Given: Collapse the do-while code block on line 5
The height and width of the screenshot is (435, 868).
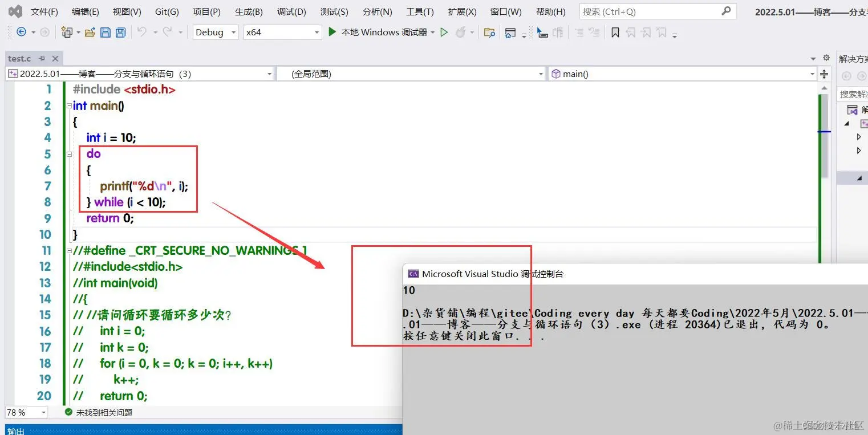Looking at the screenshot, I should pyautogui.click(x=69, y=153).
